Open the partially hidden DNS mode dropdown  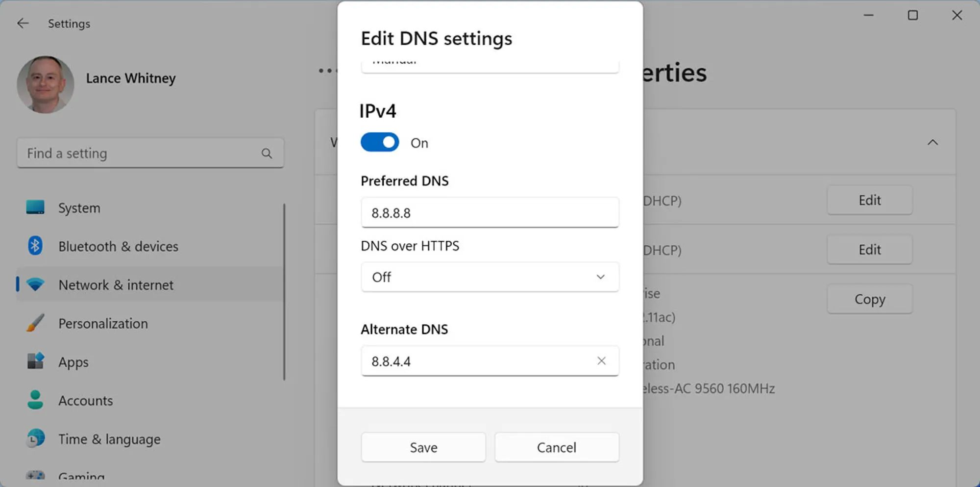(490, 65)
